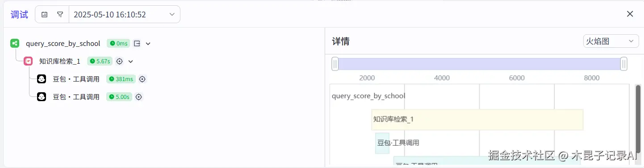Click target icon beside 5.00s
644x168 pixels.
click(139, 97)
